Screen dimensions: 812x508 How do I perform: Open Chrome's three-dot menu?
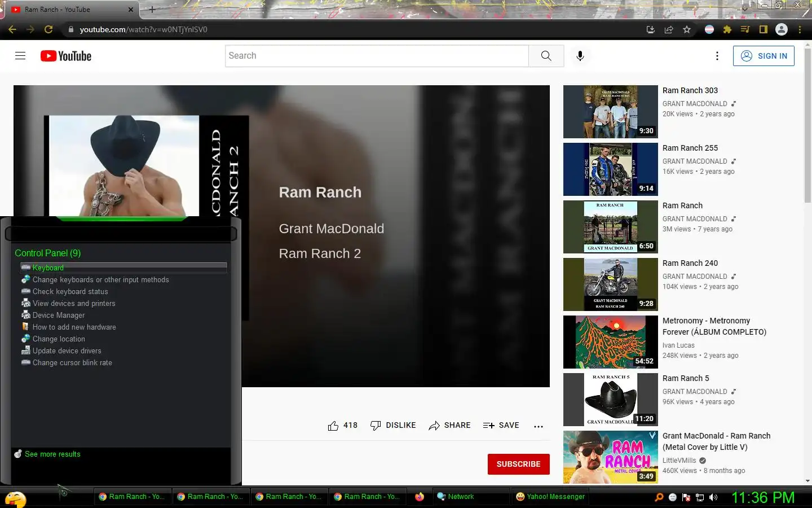(800, 29)
